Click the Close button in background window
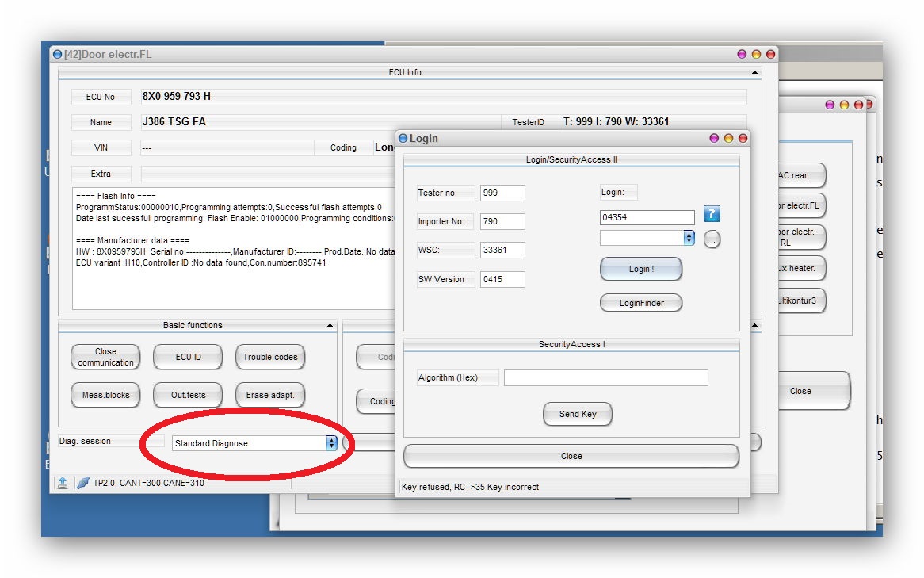Screen dimensions: 924x578 814,391
